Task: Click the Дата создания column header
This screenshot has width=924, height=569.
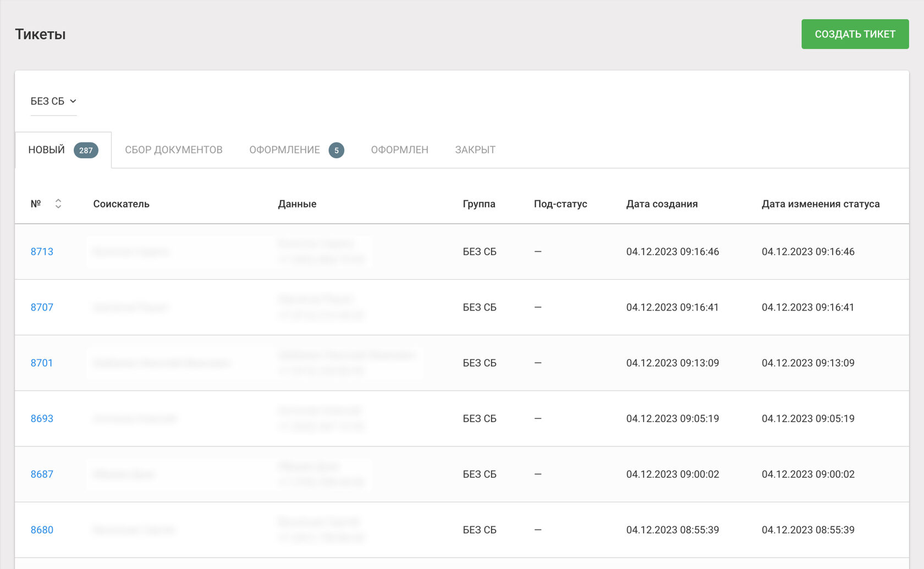Action: click(662, 204)
